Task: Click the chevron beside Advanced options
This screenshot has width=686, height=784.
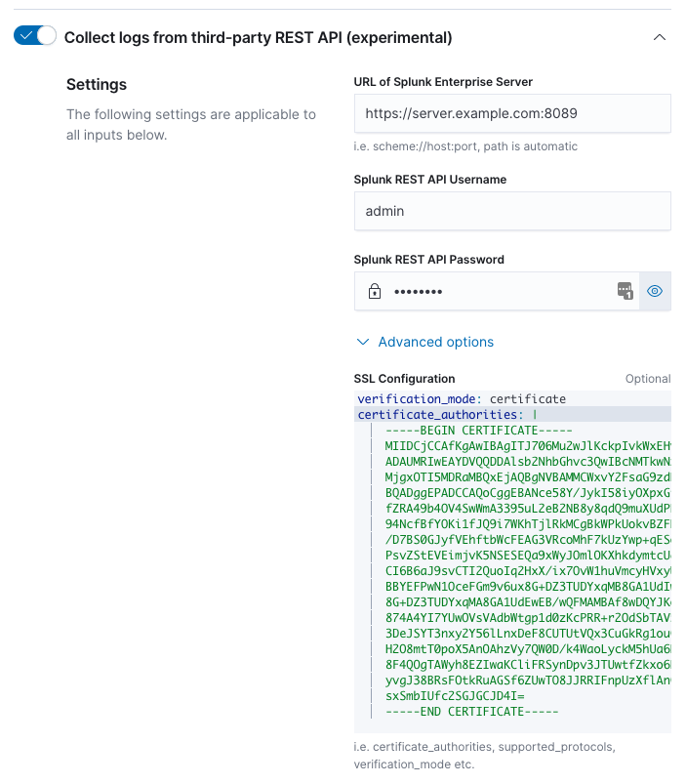Action: coord(362,342)
